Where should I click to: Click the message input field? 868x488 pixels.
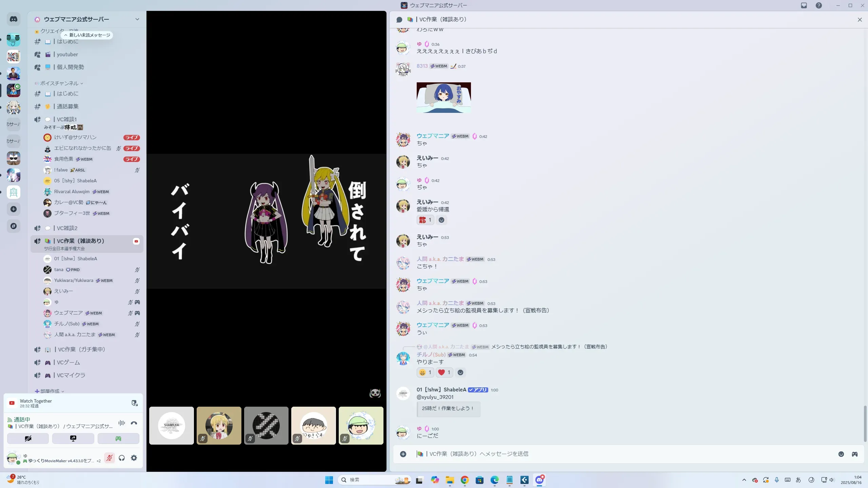[610, 454]
